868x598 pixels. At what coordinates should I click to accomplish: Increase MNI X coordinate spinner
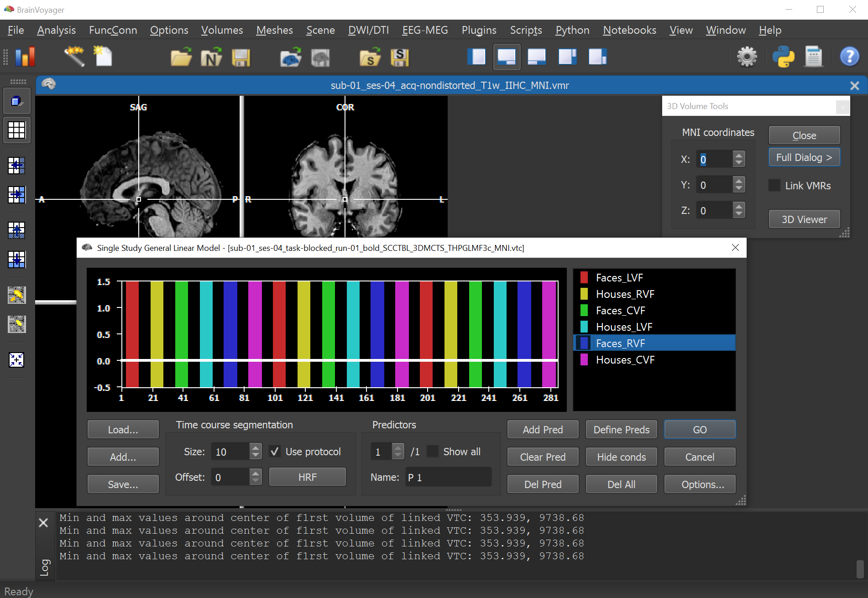click(739, 155)
